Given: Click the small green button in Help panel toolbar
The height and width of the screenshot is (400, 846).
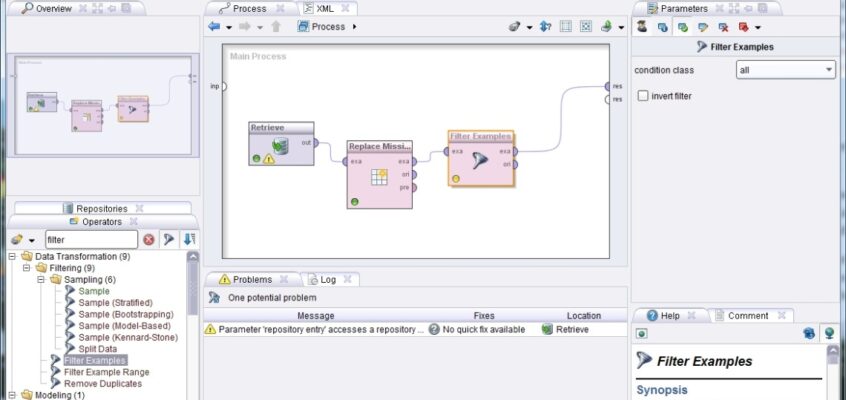Looking at the screenshot, I should [x=641, y=334].
